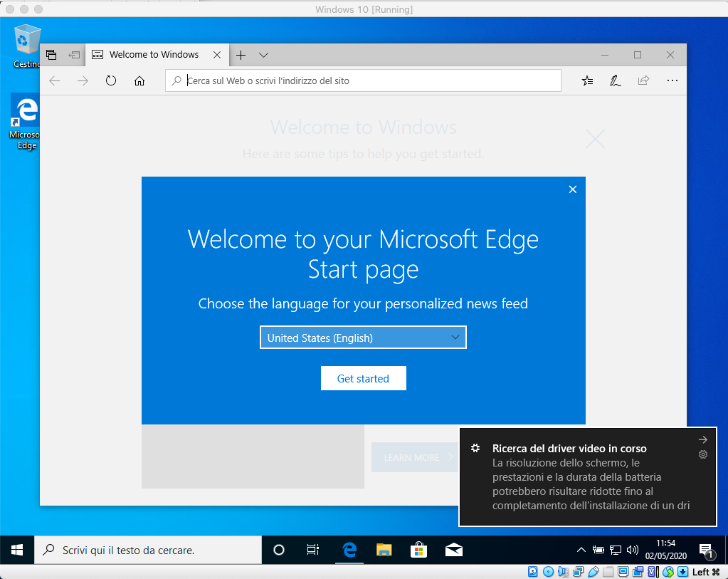
Task: Open the clock showing 11:54
Action: (666, 550)
